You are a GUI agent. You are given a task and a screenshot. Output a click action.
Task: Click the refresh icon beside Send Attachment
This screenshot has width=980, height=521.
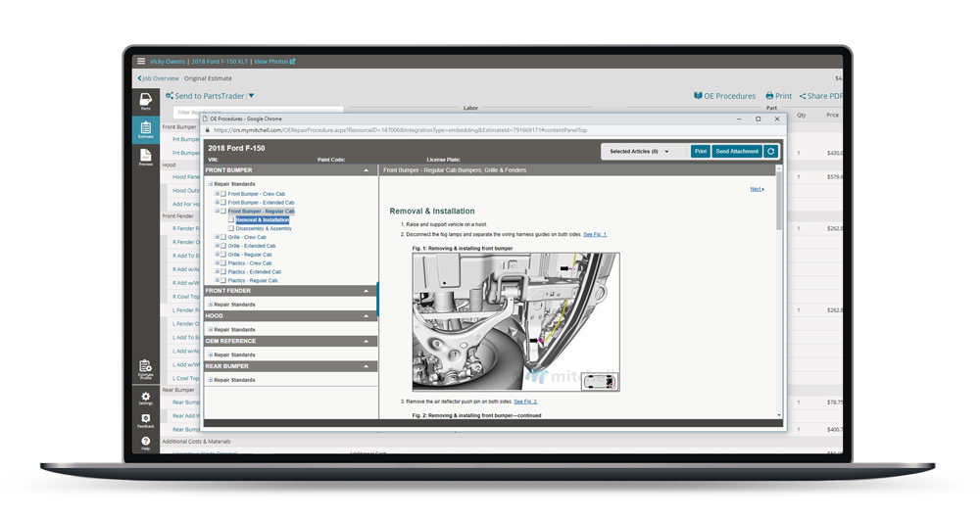point(771,152)
